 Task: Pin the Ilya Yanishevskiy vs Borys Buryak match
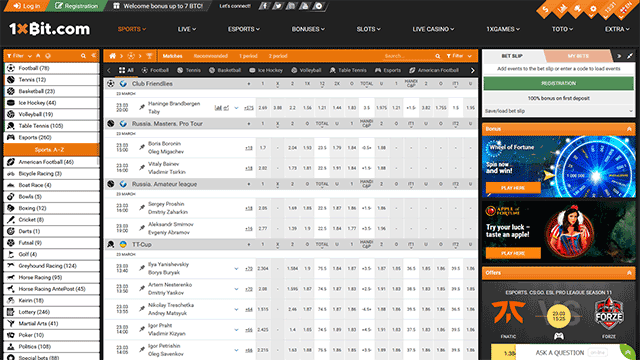click(142, 268)
